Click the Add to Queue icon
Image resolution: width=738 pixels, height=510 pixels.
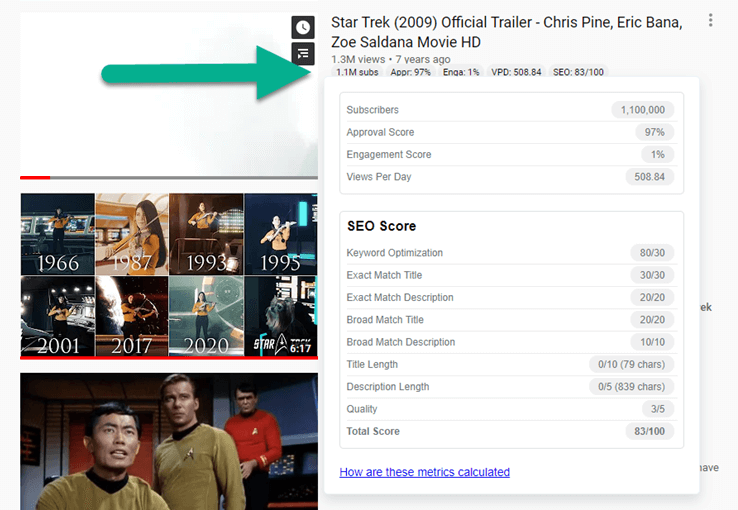coord(303,53)
